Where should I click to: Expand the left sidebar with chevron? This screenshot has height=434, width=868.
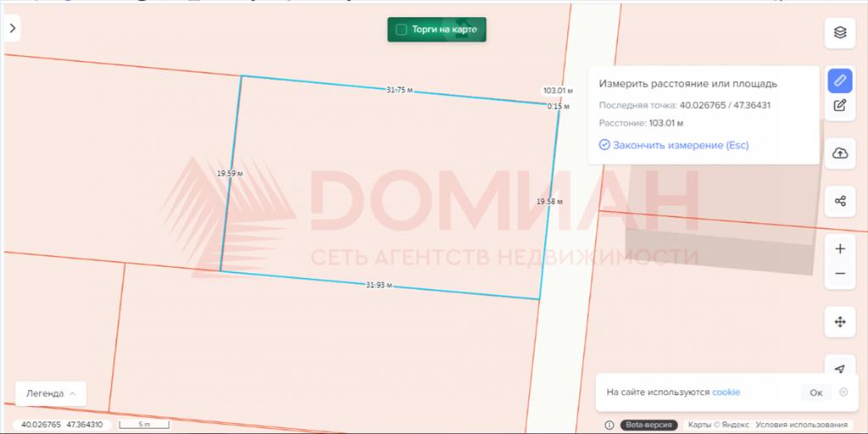[12, 28]
